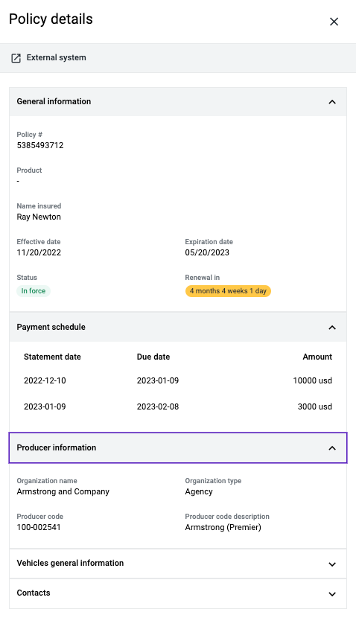Click the External system open-in-new icon
This screenshot has width=356, height=644.
[x=16, y=58]
